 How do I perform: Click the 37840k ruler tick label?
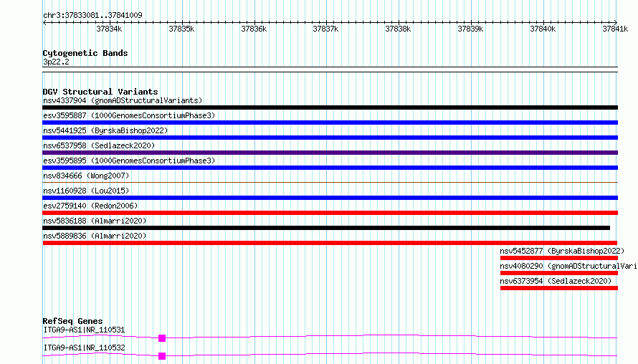coord(543,29)
